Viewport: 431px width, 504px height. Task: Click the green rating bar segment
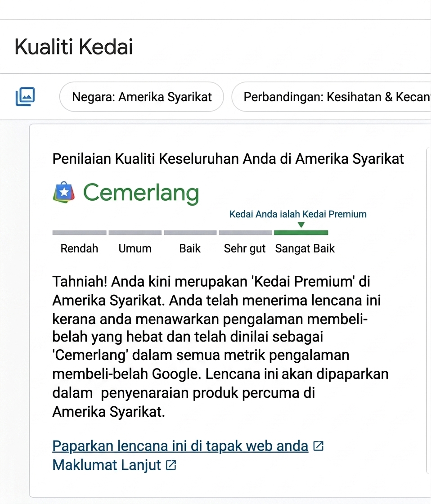[301, 233]
